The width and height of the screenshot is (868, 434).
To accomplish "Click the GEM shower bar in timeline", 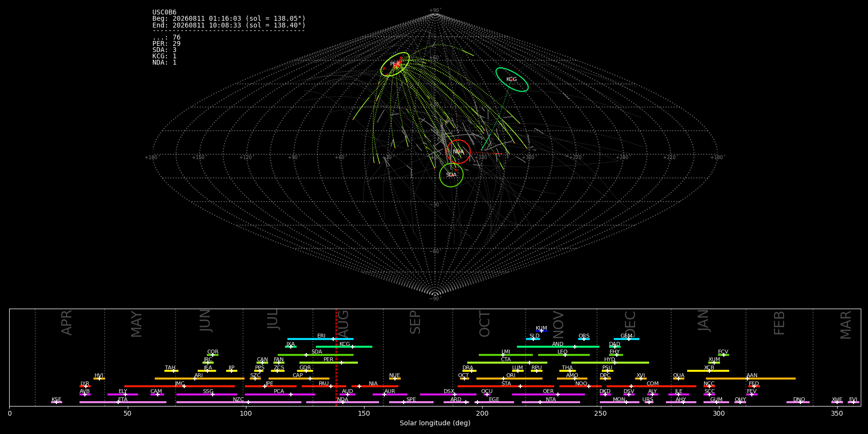I will coord(626,339).
